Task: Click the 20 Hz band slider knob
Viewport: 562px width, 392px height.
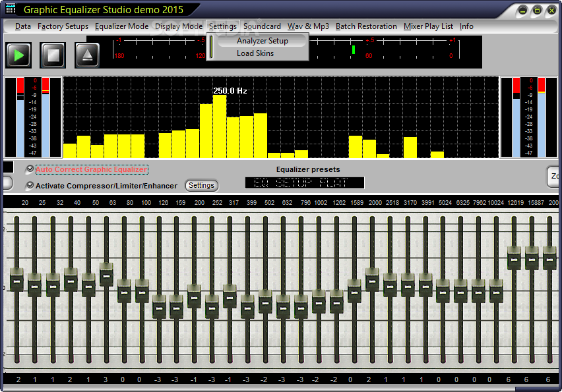Action: click(16, 279)
